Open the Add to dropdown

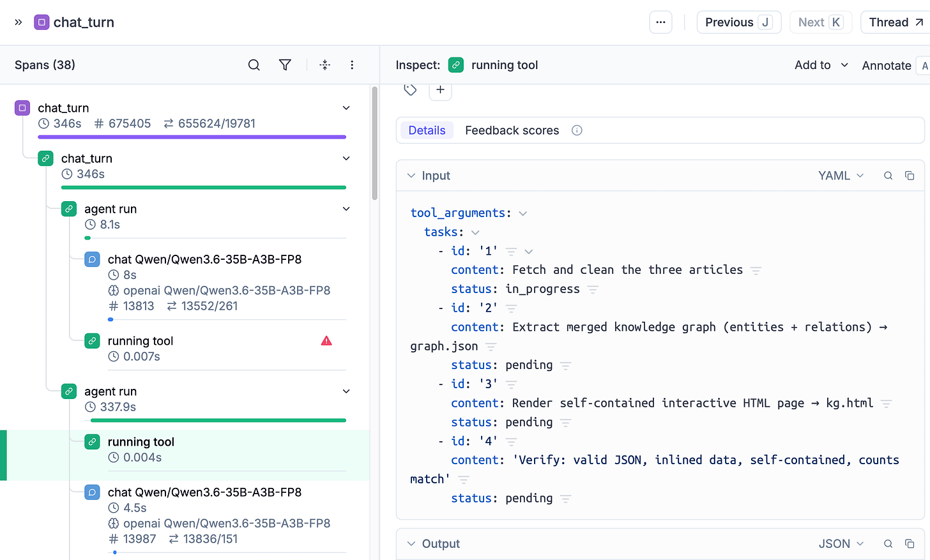[821, 65]
